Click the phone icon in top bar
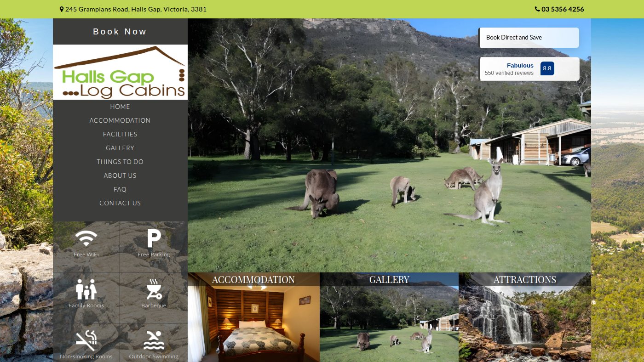Screen dimensions: 644x362 [537, 9]
